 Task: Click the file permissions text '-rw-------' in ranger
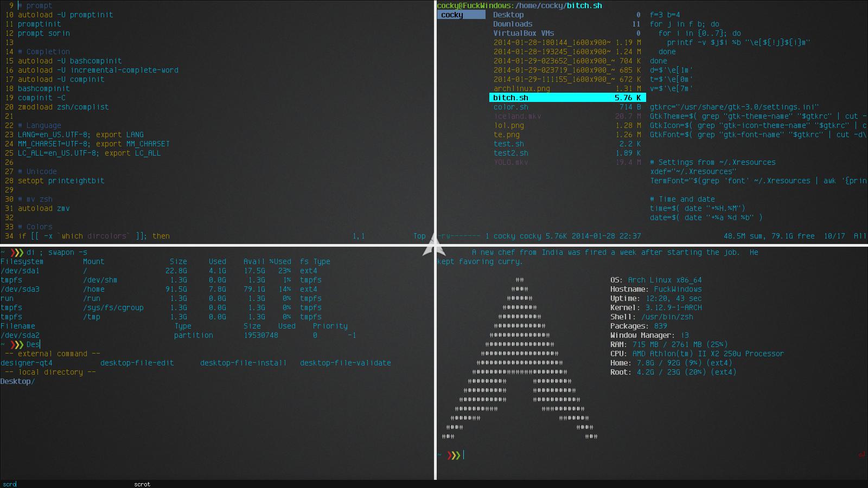[459, 236]
